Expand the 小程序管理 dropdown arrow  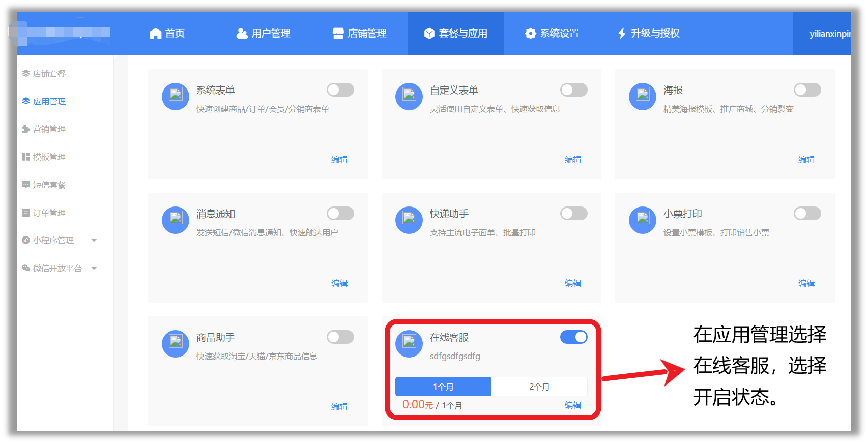click(94, 241)
